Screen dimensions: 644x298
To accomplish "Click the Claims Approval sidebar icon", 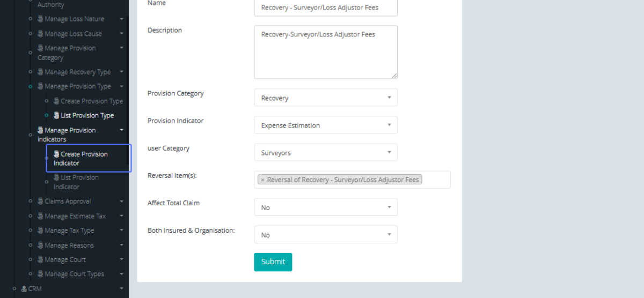I will tap(40, 202).
